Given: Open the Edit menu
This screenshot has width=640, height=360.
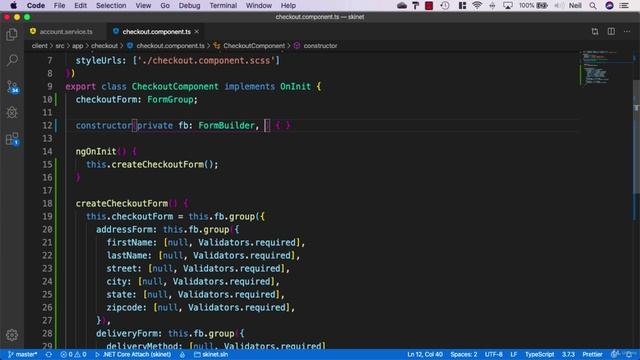Looking at the screenshot, I should pyautogui.click(x=80, y=5).
